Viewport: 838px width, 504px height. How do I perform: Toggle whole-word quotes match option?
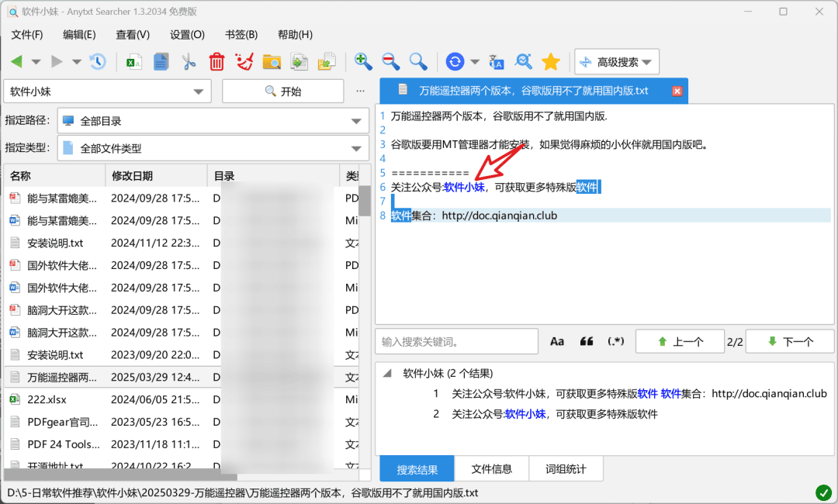point(587,342)
